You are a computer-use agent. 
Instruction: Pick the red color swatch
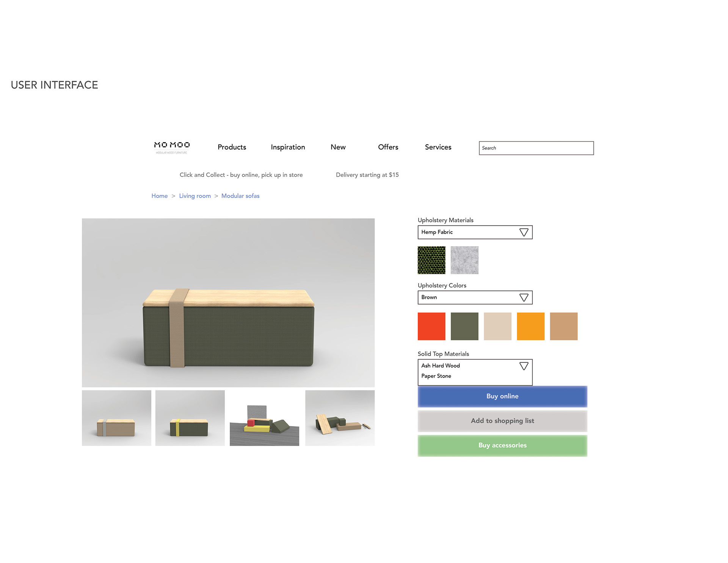click(x=431, y=326)
